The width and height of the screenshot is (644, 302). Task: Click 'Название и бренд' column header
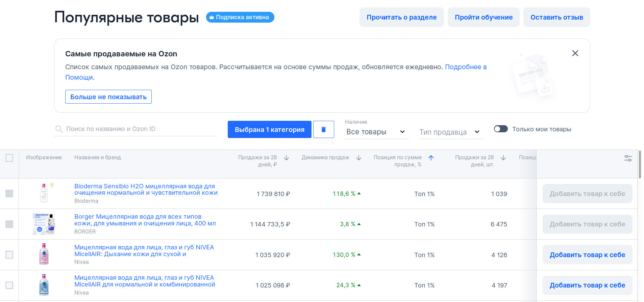point(97,157)
